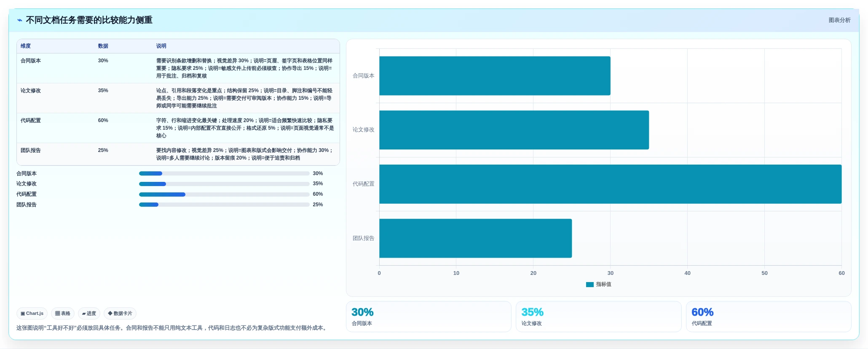Click the 合同版本 label in the progress list
Image resolution: width=868 pixels, height=349 pixels.
pyautogui.click(x=27, y=173)
